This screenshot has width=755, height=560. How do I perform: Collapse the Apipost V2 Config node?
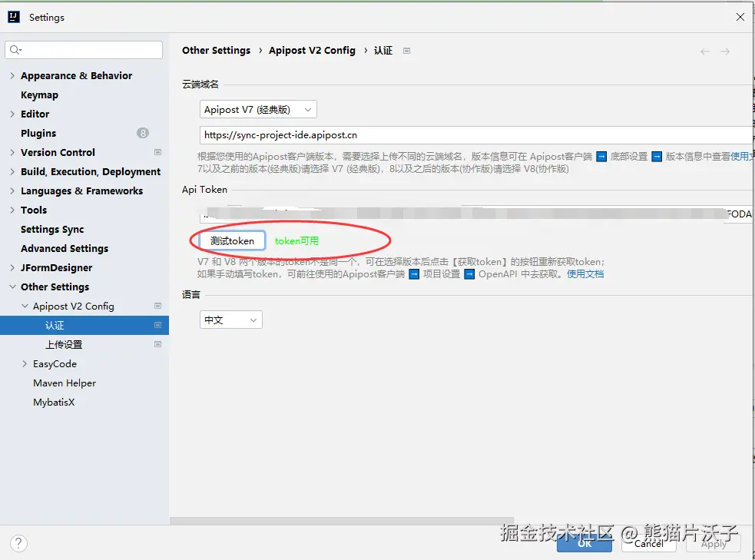(x=25, y=306)
